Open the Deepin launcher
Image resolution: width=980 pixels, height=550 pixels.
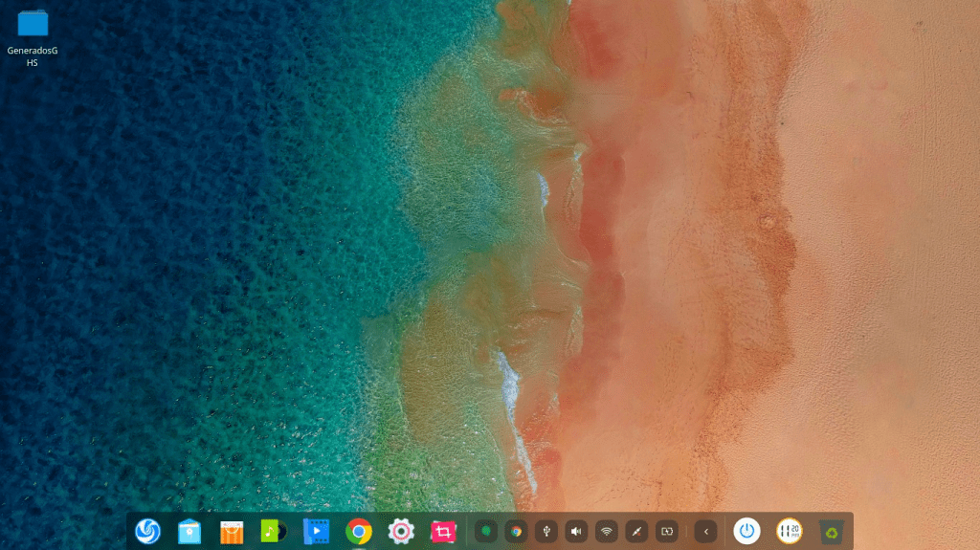[147, 531]
